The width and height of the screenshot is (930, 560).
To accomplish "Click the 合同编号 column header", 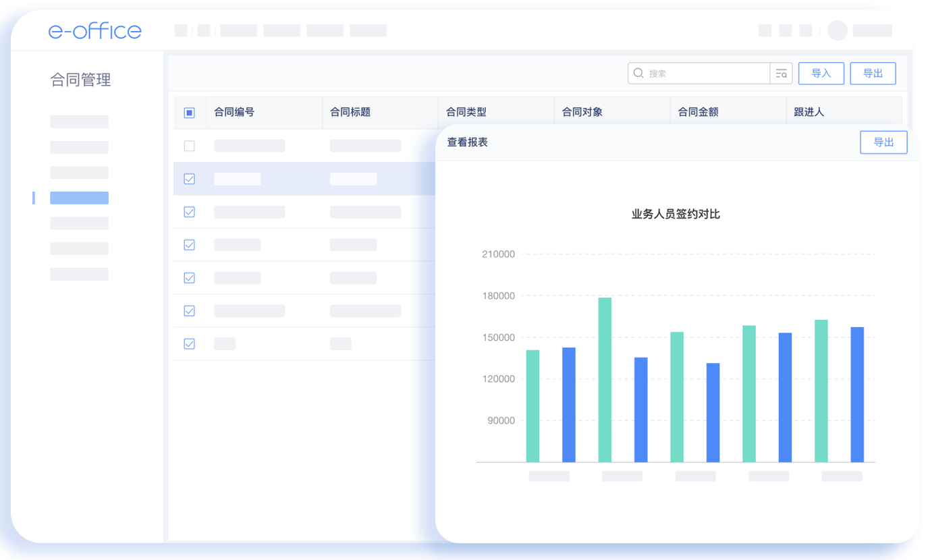I will tap(234, 113).
